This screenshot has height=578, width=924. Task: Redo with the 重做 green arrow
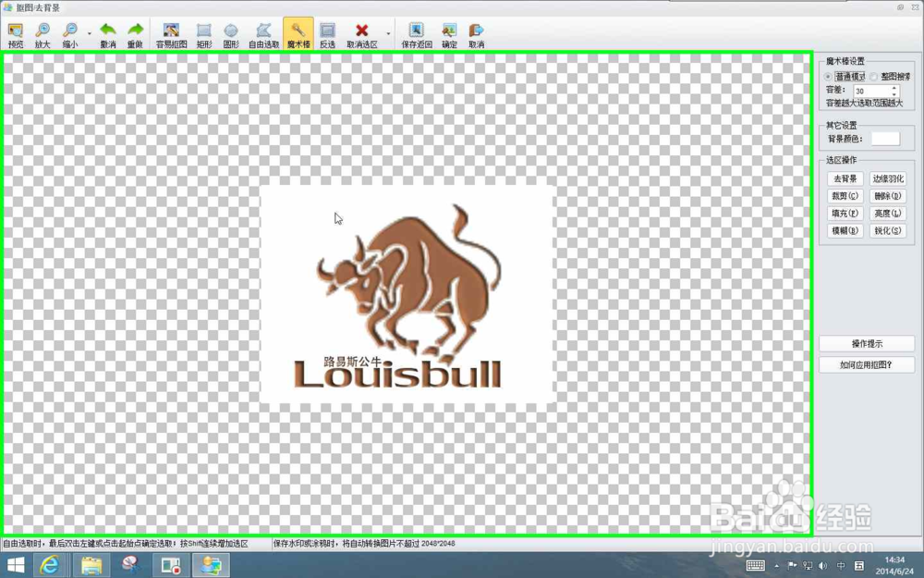pyautogui.click(x=136, y=35)
